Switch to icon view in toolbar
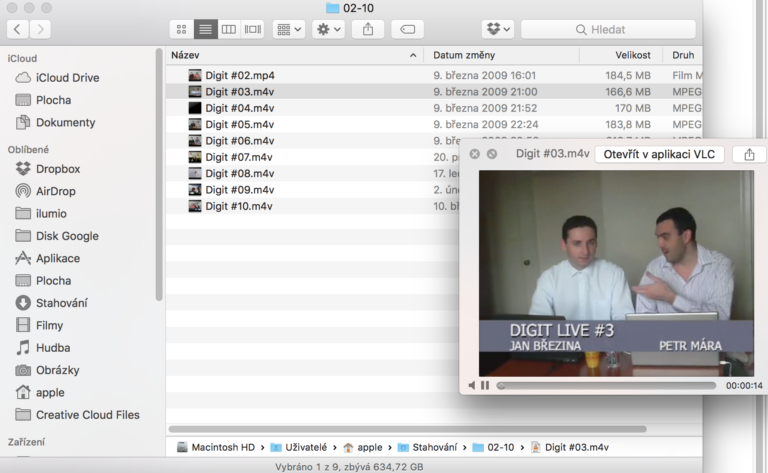This screenshot has width=768, height=473. click(181, 30)
